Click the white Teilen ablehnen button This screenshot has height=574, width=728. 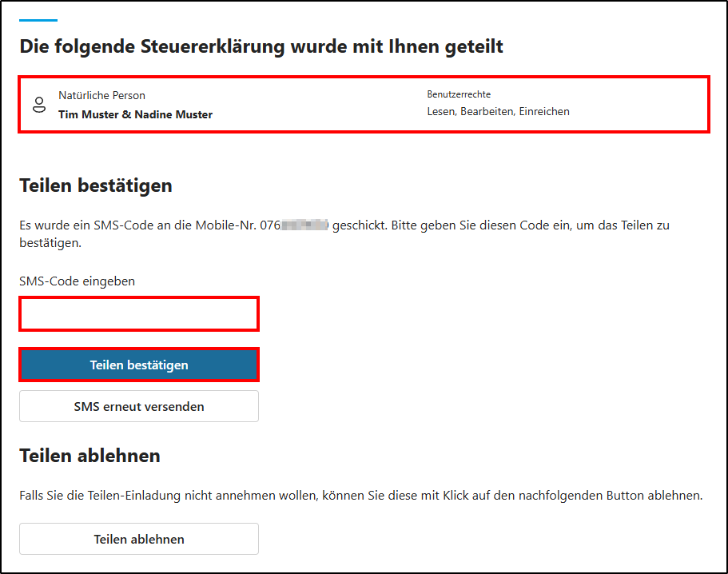pyautogui.click(x=139, y=539)
